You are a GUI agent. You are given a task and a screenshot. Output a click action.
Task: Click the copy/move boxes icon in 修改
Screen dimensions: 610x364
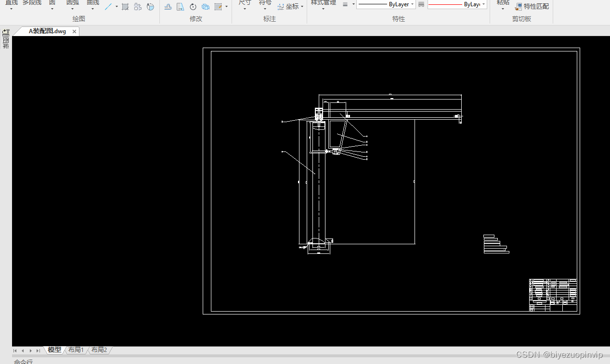pos(206,7)
